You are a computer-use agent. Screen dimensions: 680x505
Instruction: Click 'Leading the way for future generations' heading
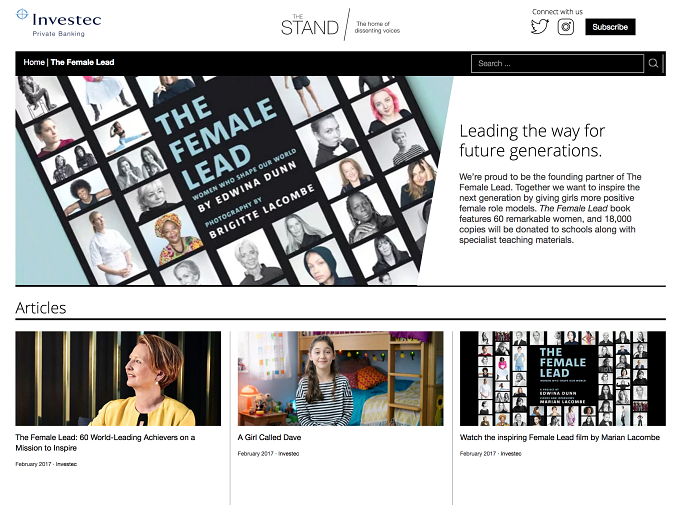532,141
